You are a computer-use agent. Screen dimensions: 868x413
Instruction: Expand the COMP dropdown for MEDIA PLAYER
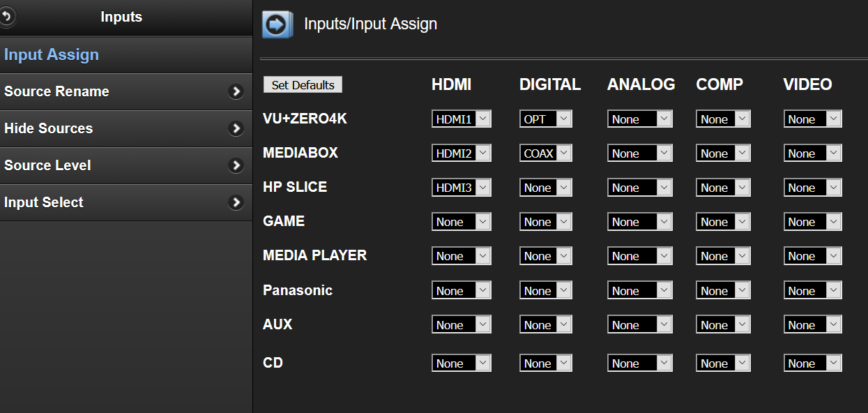point(723,256)
